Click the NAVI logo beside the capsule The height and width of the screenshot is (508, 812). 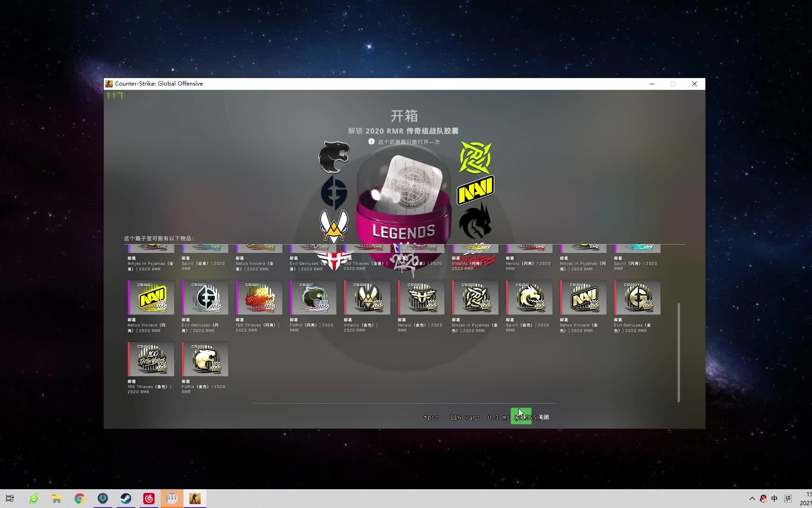(x=475, y=188)
